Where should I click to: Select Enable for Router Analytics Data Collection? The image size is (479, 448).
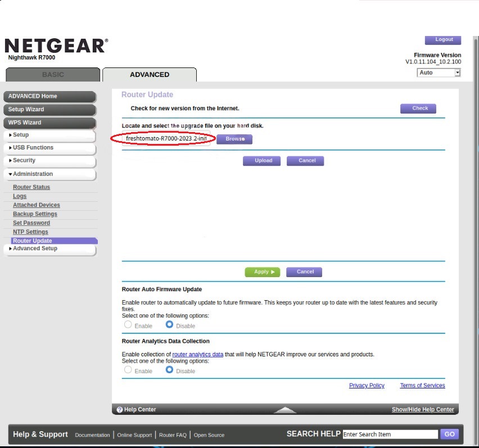[128, 369]
